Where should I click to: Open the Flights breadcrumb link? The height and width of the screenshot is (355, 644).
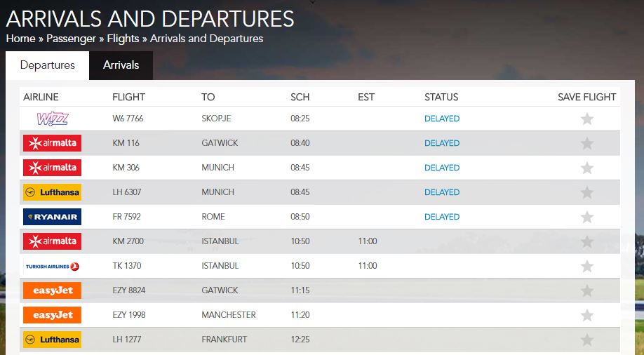click(x=123, y=39)
